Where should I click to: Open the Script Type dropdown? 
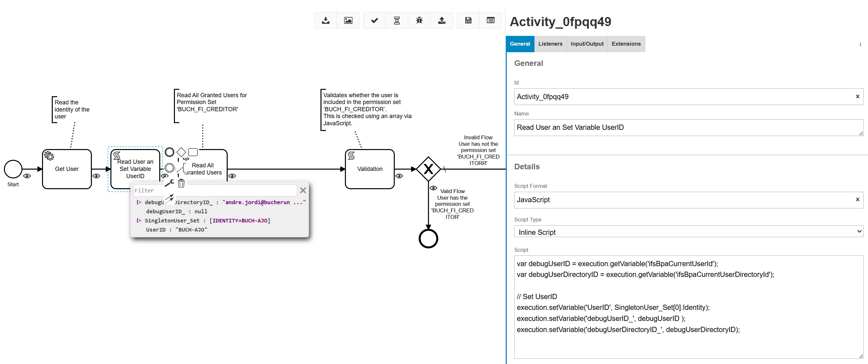click(688, 232)
